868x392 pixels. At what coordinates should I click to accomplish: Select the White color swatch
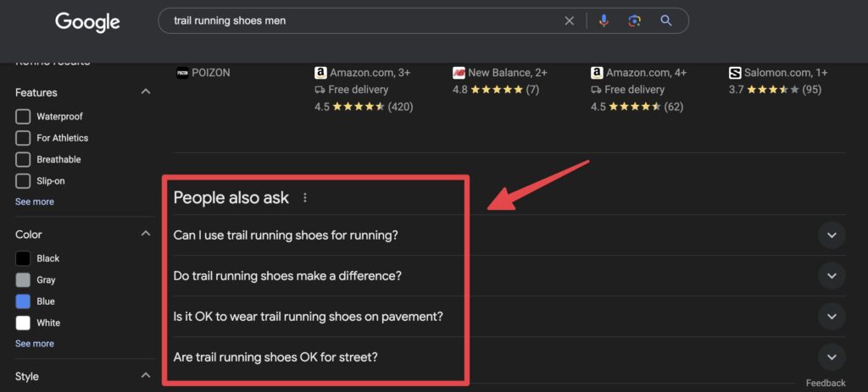coord(23,323)
